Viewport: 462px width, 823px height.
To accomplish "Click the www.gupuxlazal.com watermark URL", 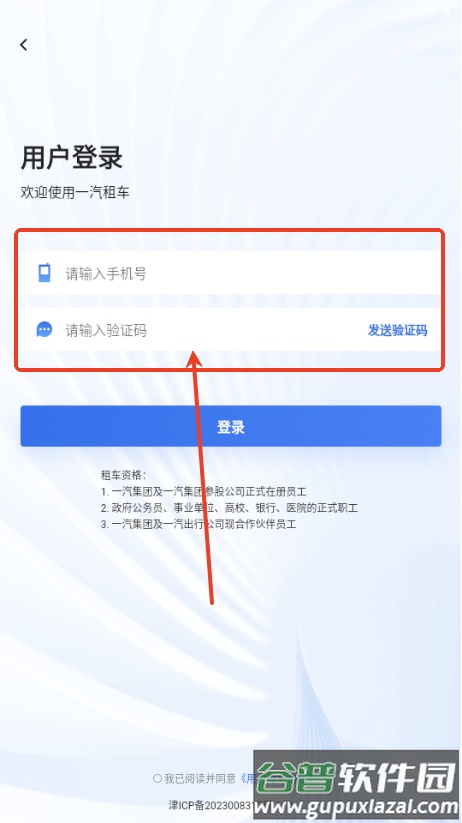I will tap(356, 807).
